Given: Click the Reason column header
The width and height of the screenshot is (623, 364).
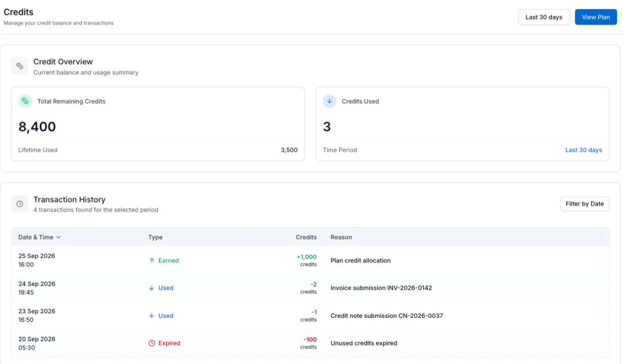Looking at the screenshot, I should 341,237.
